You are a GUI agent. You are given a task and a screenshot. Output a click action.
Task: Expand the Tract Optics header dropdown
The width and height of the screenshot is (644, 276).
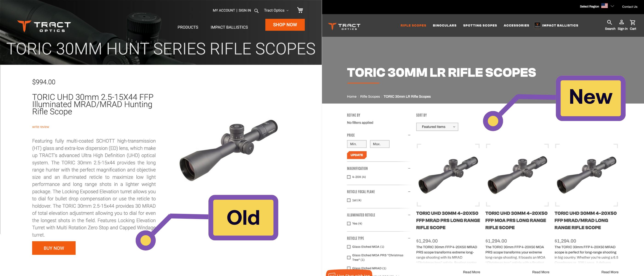[x=276, y=10]
